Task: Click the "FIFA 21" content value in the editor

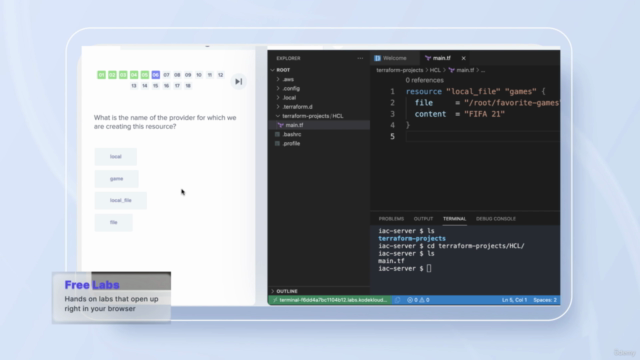Action: (x=484, y=114)
